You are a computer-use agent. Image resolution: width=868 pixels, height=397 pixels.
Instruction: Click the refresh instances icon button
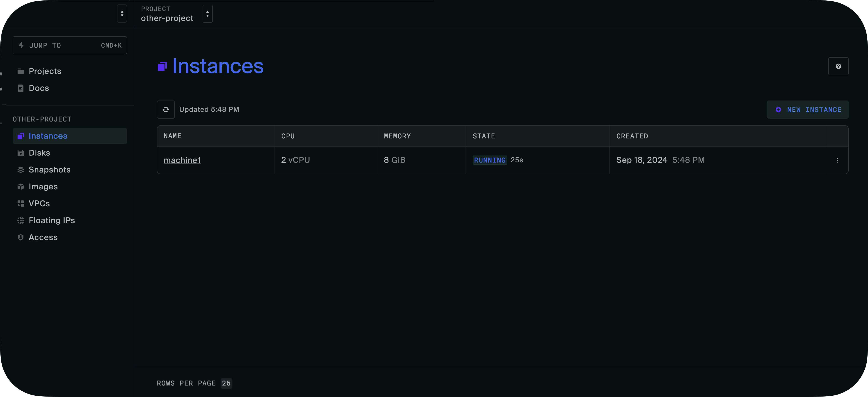[x=166, y=110]
